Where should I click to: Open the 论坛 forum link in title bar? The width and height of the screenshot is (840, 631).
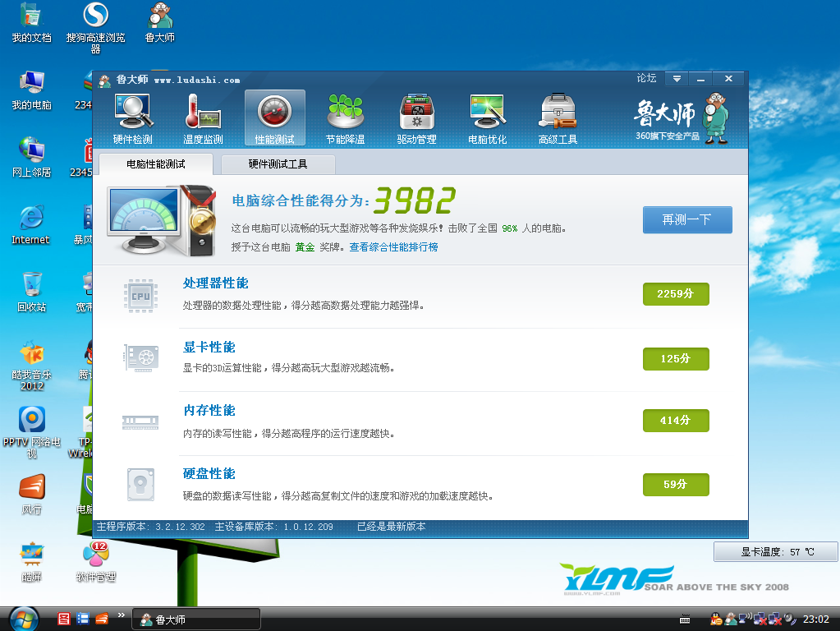coord(646,78)
